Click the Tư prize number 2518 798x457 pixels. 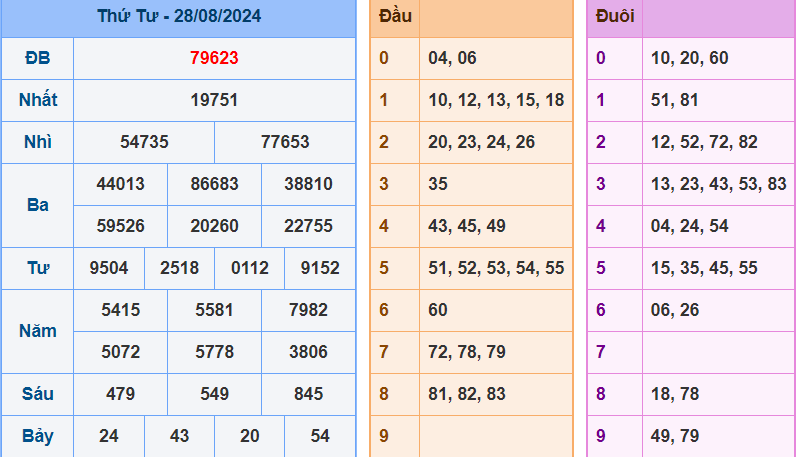pos(180,268)
